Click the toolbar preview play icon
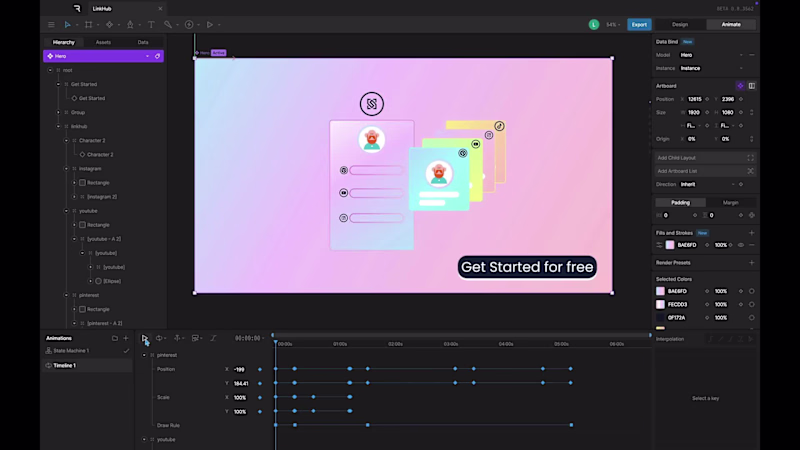 (x=210, y=24)
